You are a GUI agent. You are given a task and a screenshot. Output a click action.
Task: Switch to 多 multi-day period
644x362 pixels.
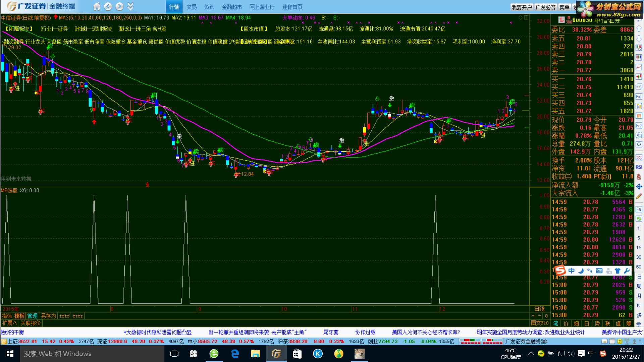point(639,315)
